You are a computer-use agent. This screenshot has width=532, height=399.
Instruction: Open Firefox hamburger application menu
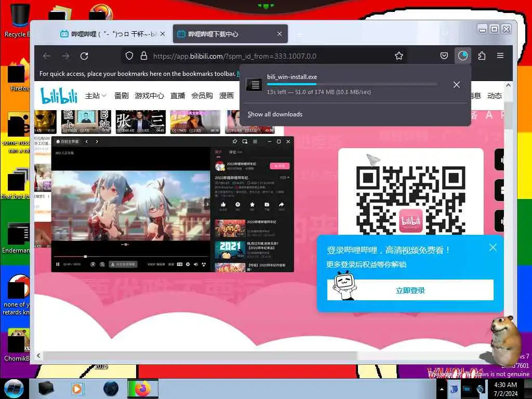pyautogui.click(x=500, y=56)
